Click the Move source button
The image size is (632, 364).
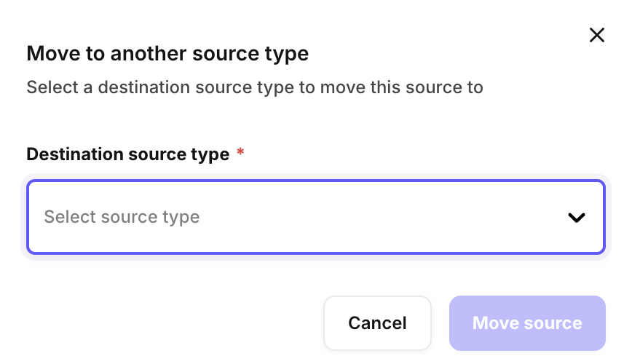[x=527, y=323]
